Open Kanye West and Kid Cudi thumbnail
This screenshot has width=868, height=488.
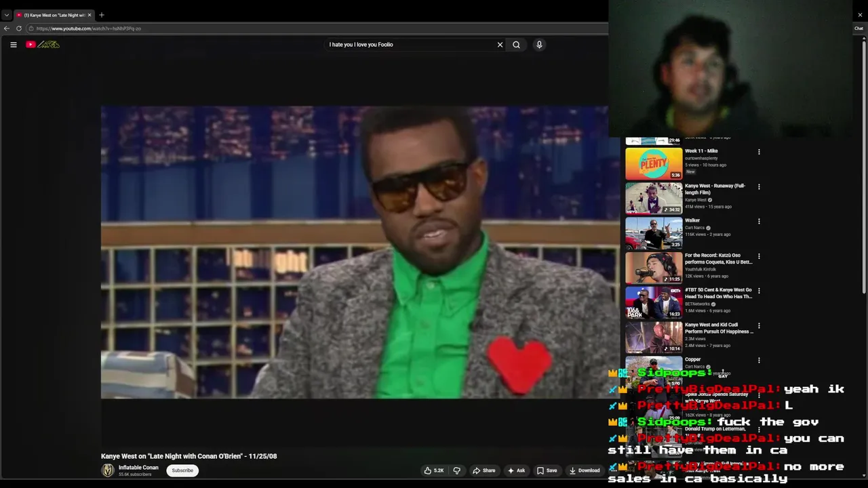(x=654, y=337)
